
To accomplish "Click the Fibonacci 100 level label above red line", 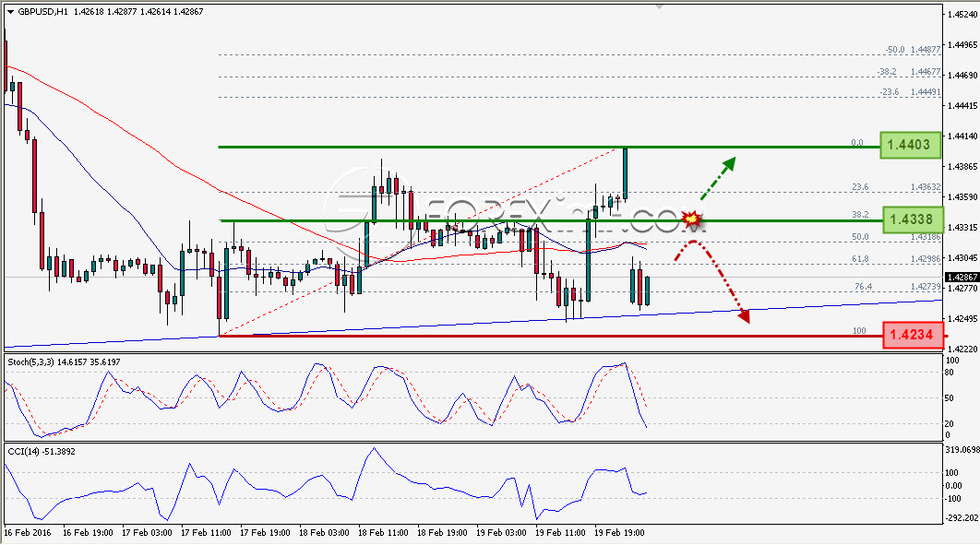I will pyautogui.click(x=859, y=331).
